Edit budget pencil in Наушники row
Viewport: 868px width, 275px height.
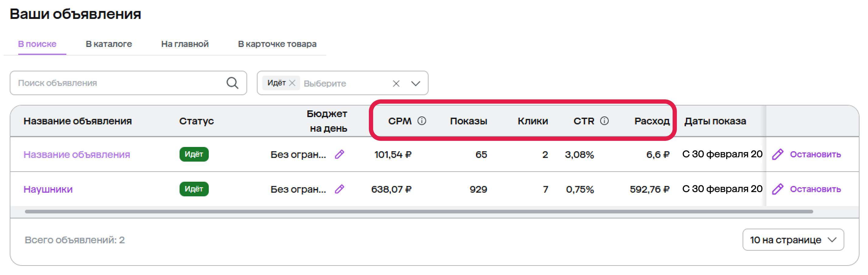[339, 189]
